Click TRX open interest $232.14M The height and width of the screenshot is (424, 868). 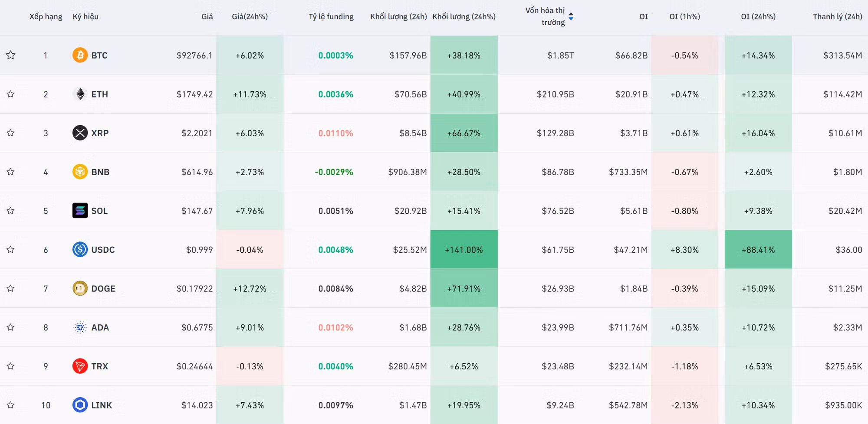(628, 366)
